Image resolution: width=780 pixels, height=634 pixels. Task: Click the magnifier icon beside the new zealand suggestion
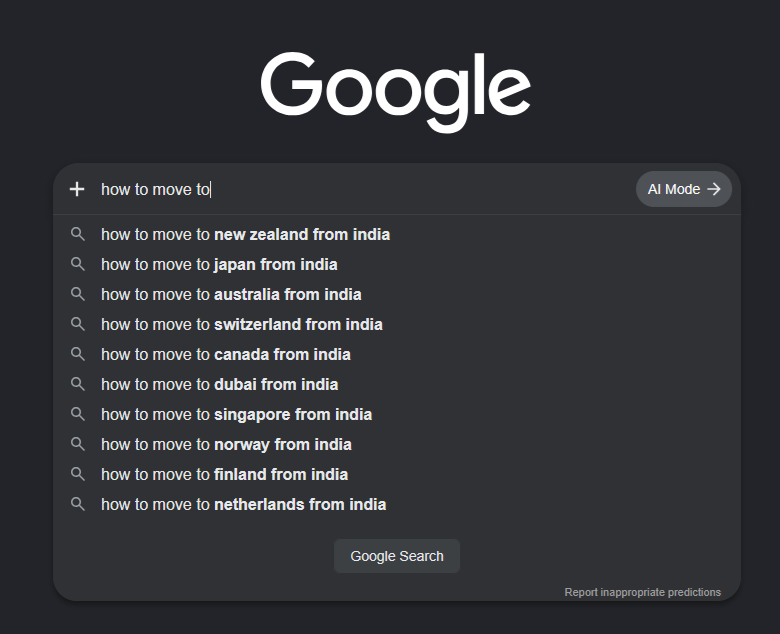tap(78, 234)
